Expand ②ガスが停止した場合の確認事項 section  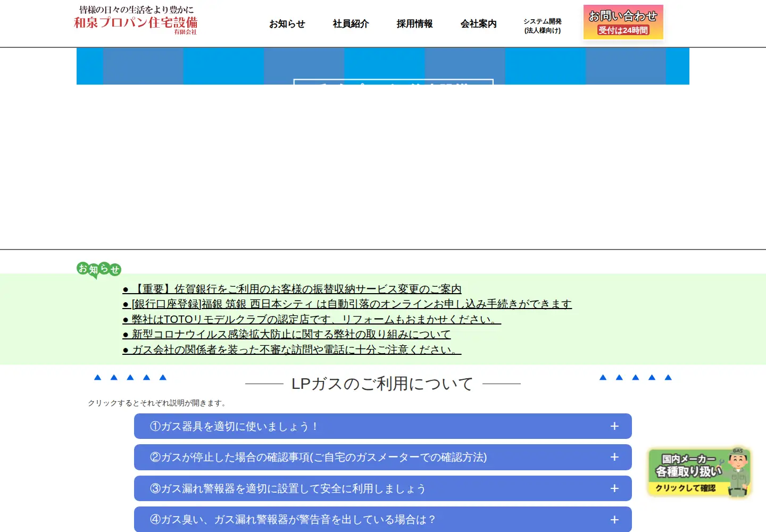383,457
